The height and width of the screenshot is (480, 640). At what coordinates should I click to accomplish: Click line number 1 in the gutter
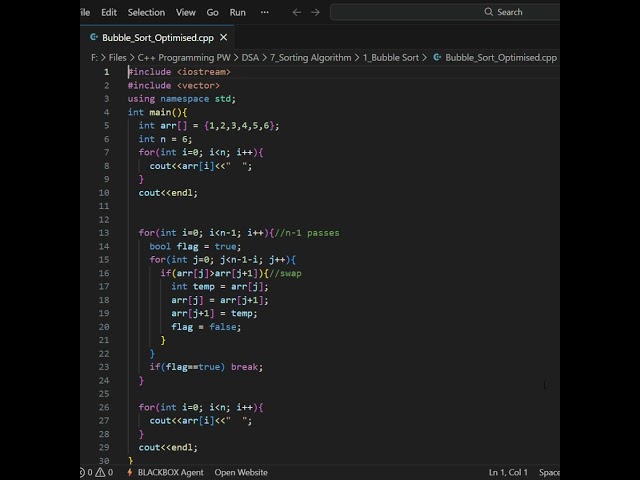point(107,72)
